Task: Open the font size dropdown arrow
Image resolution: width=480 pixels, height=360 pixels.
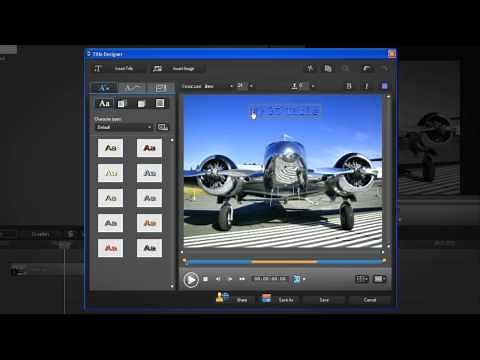Action: tap(251, 86)
